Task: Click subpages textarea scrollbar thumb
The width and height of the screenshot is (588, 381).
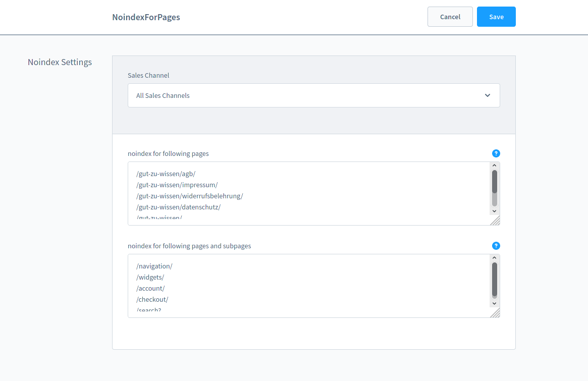Action: coord(494,280)
